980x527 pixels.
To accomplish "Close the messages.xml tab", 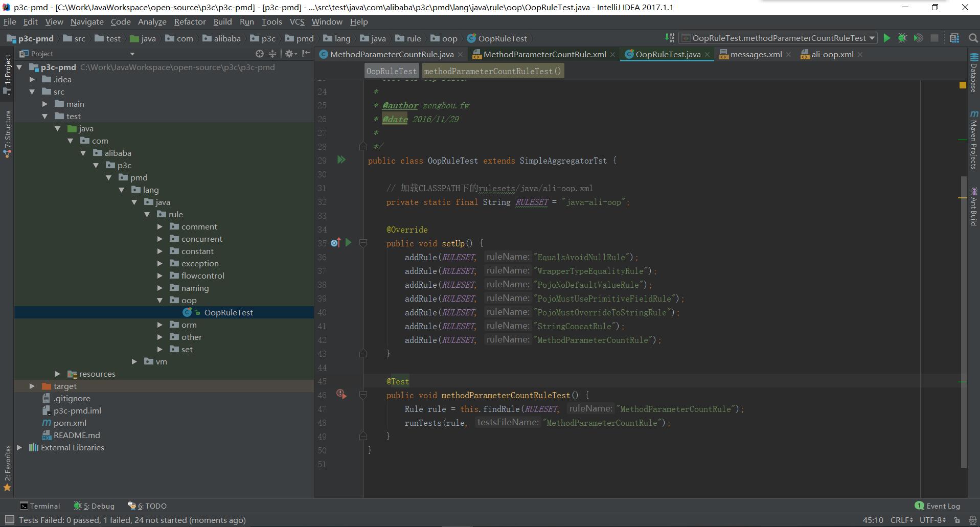I will click(x=789, y=54).
